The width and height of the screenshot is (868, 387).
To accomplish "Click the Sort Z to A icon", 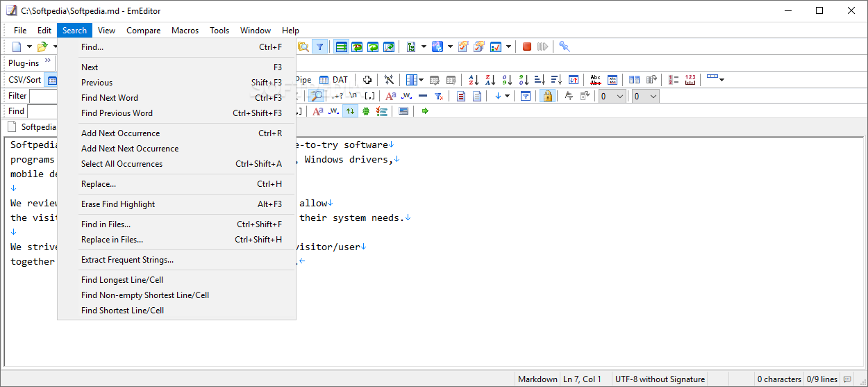I will click(490, 80).
